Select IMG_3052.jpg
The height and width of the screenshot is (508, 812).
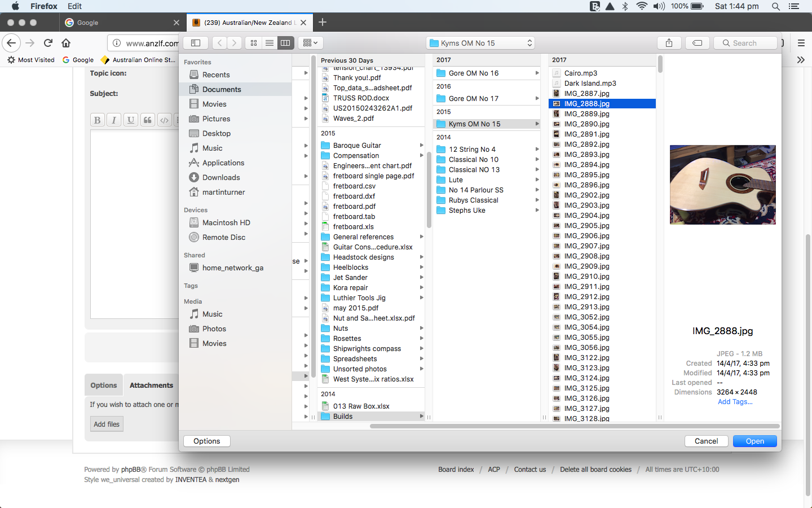[602, 317]
